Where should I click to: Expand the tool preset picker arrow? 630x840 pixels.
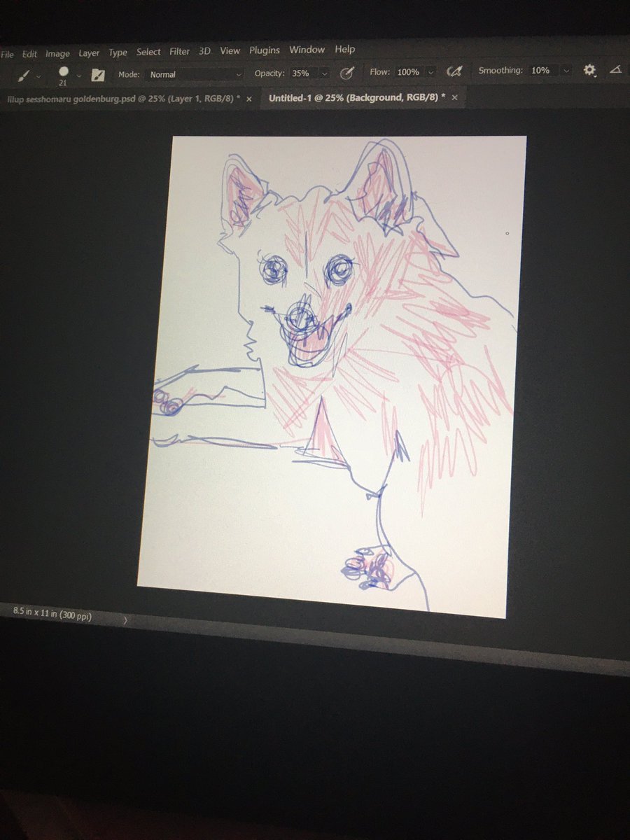pyautogui.click(x=38, y=76)
